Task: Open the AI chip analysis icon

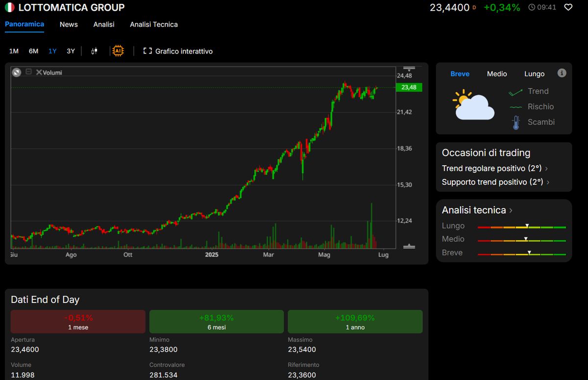Action: 118,51
